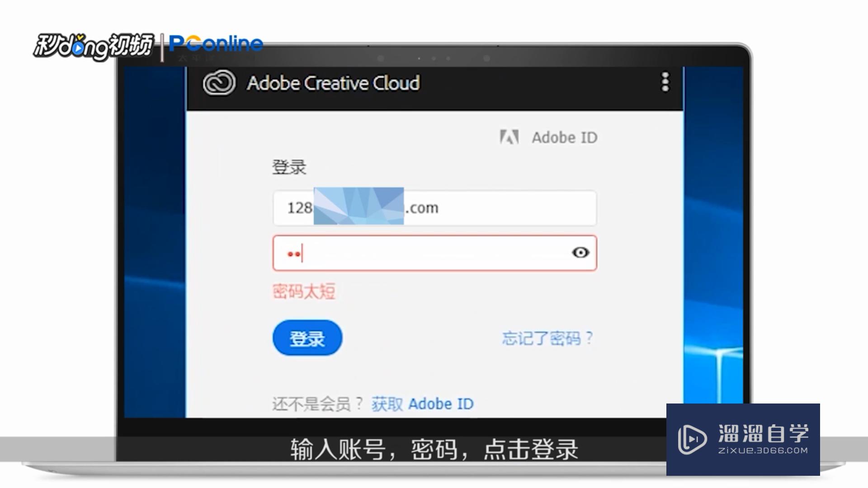Toggle password visibility with the eye icon

[580, 253]
